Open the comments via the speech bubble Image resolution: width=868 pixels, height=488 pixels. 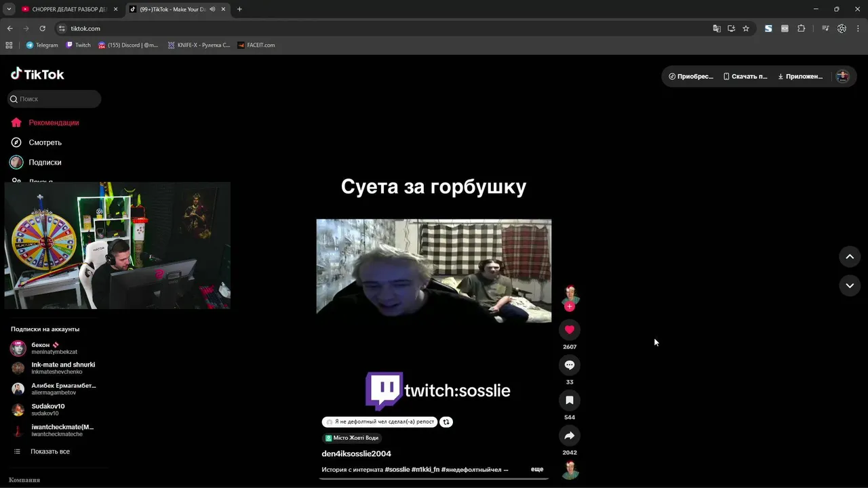570,365
